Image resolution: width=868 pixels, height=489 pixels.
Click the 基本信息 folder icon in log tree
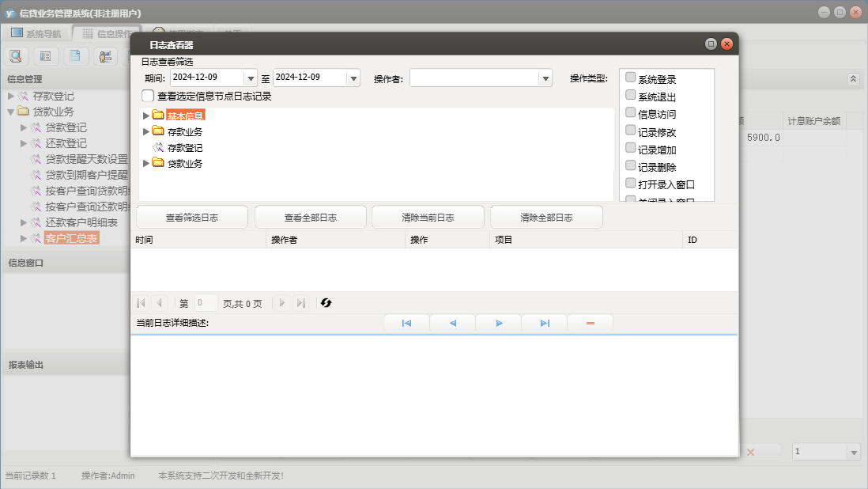158,116
